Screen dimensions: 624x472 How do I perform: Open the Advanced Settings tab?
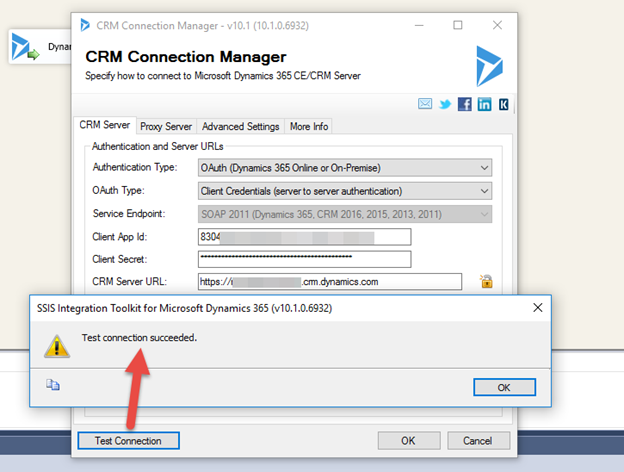coord(240,127)
